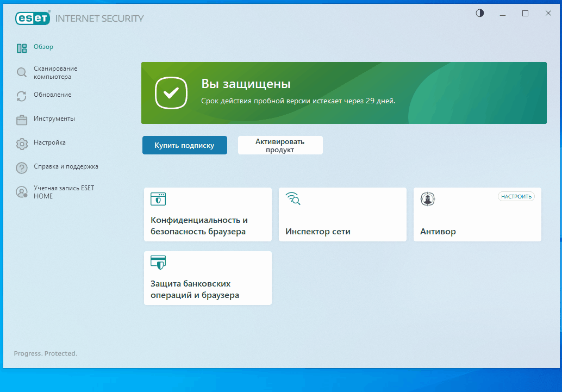Toggle the dark/light color mode icon
562x392 pixels.
point(479,13)
